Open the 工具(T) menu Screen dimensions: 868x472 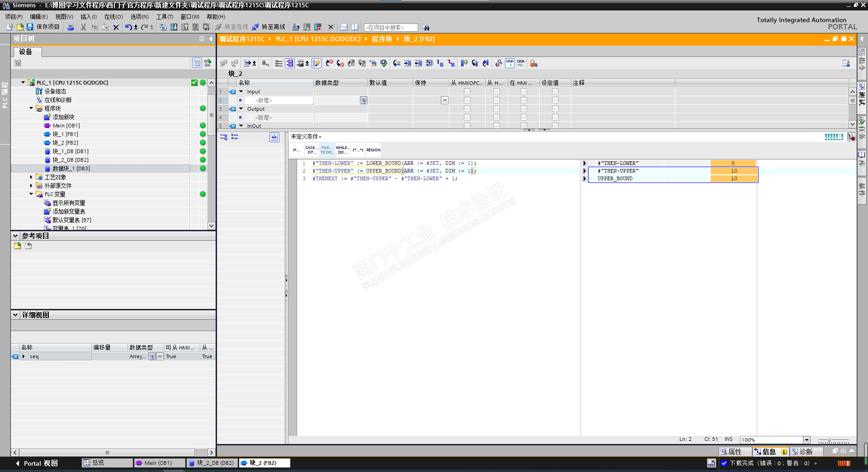(x=165, y=17)
